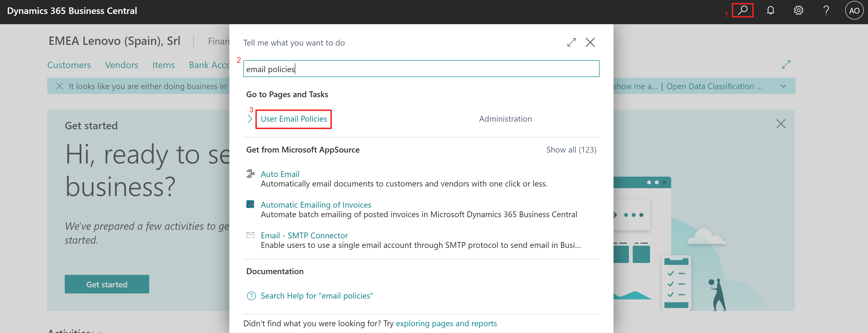The width and height of the screenshot is (868, 333).
Task: Click the SMTP Connector description text
Action: tap(421, 245)
